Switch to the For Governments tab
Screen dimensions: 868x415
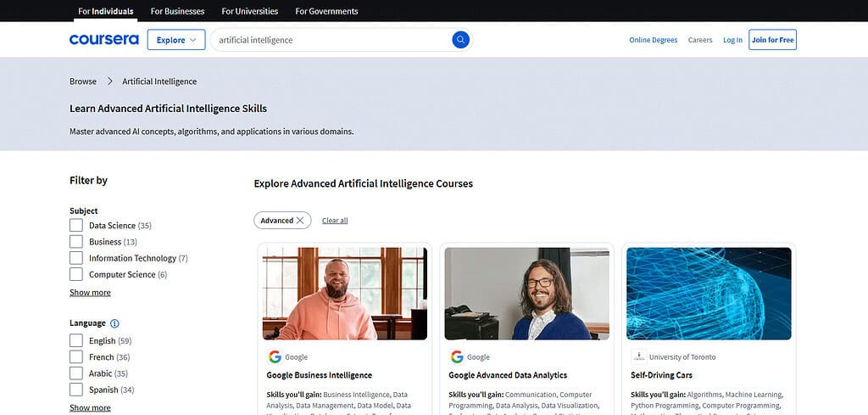[326, 11]
